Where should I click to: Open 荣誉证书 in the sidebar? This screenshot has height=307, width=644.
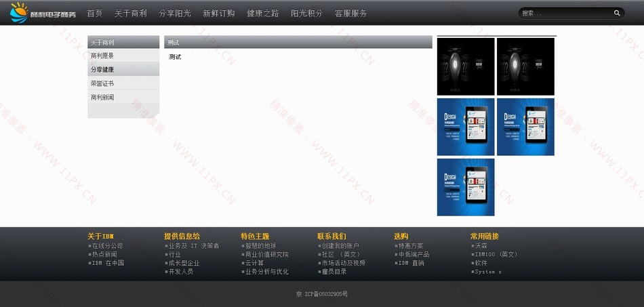(123, 83)
